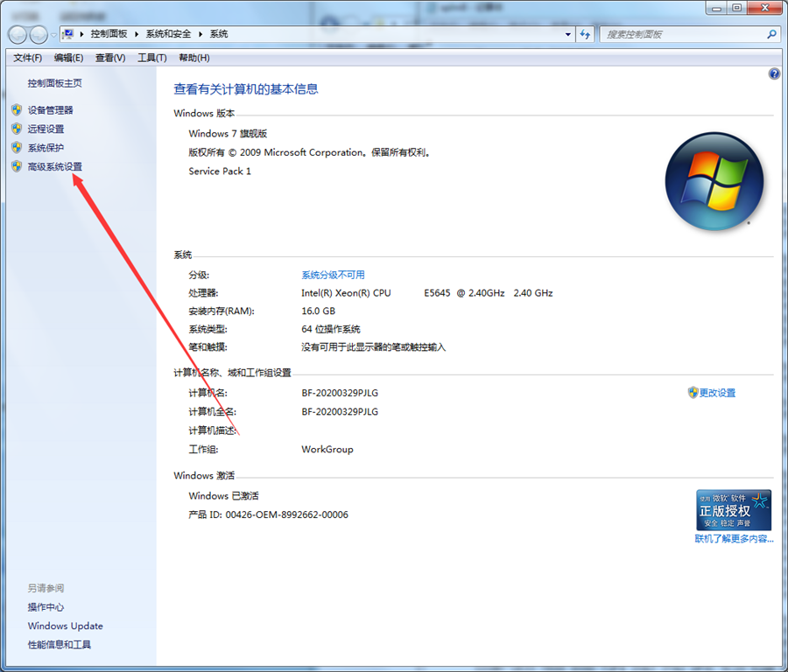Minimize the System window
The image size is (788, 672).
[x=716, y=8]
